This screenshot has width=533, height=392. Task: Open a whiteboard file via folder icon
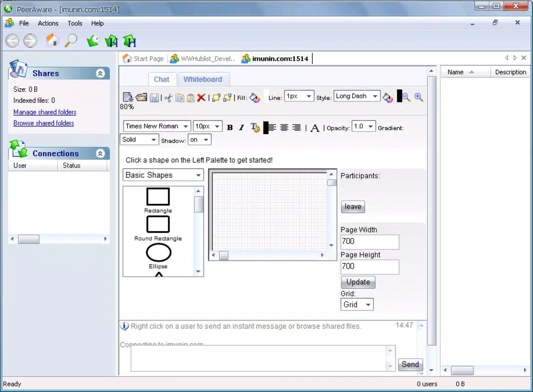141,98
